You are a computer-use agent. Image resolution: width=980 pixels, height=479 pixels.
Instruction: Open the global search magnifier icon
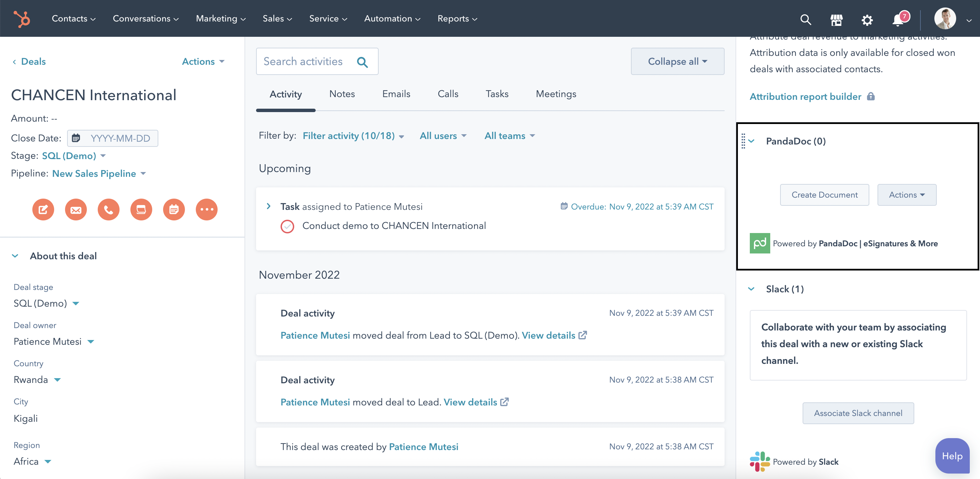pos(805,19)
